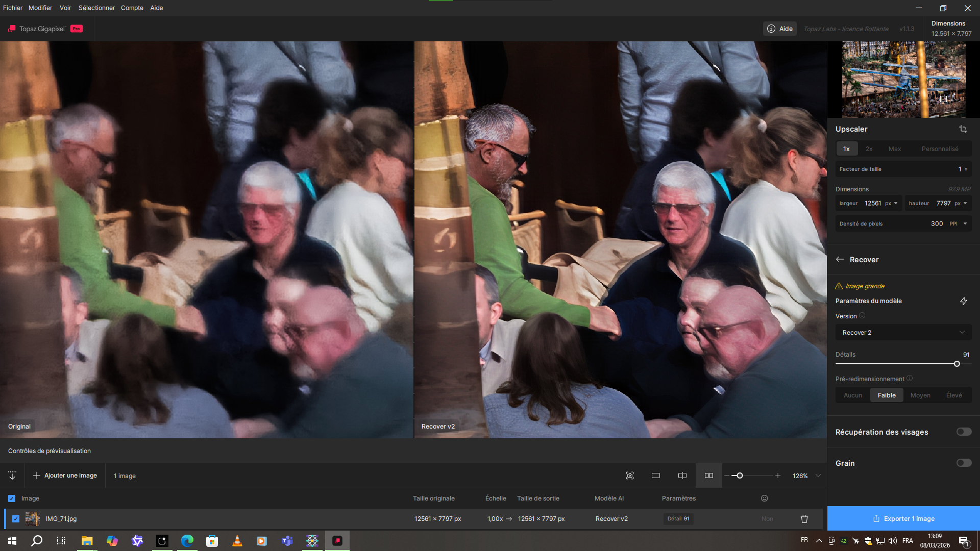This screenshot has width=980, height=551.
Task: Click the crop icon beside Upscaler
Action: 963,129
